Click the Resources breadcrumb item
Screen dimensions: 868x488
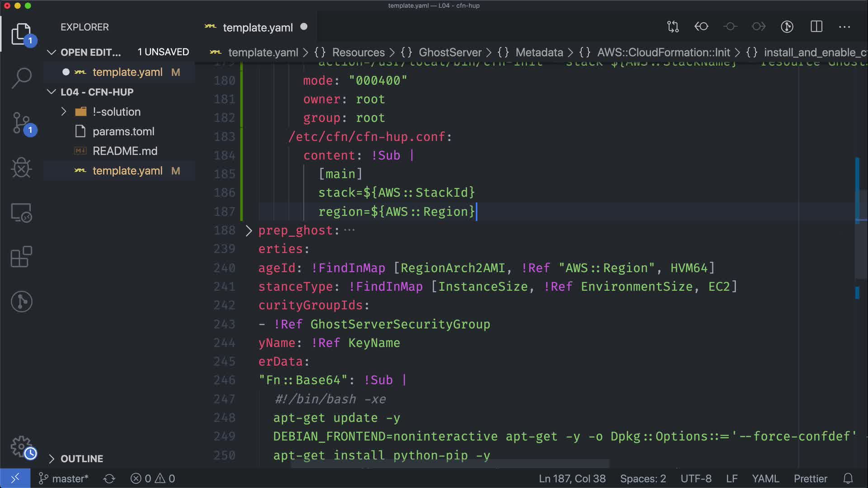point(358,52)
